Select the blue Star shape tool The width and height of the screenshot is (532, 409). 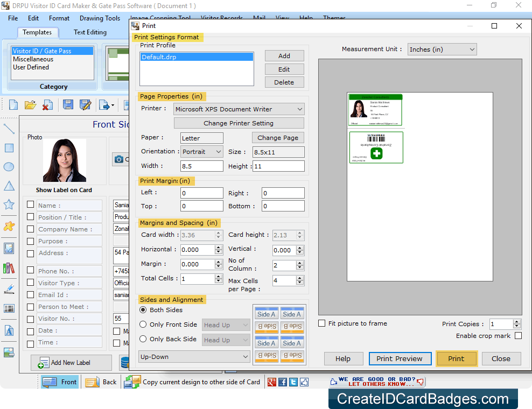click(x=9, y=204)
